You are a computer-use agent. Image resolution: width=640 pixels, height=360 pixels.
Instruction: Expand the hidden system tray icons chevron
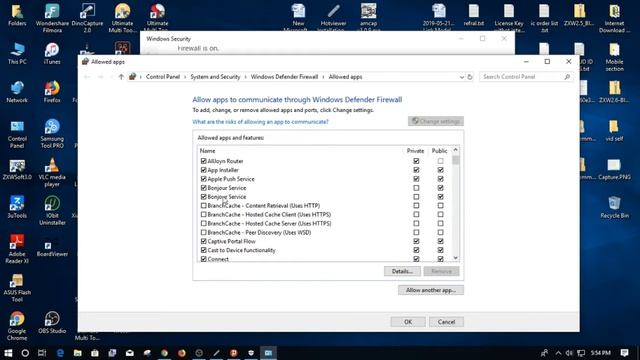point(558,353)
